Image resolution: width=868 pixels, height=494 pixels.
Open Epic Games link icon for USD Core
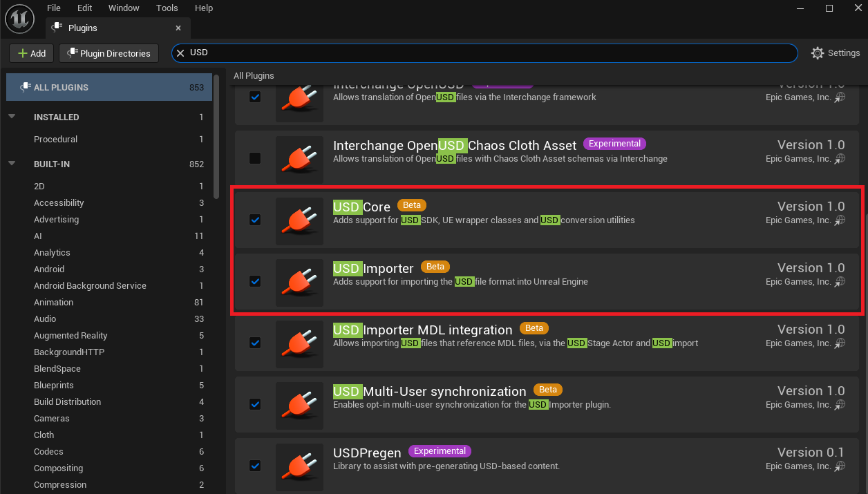coord(840,220)
